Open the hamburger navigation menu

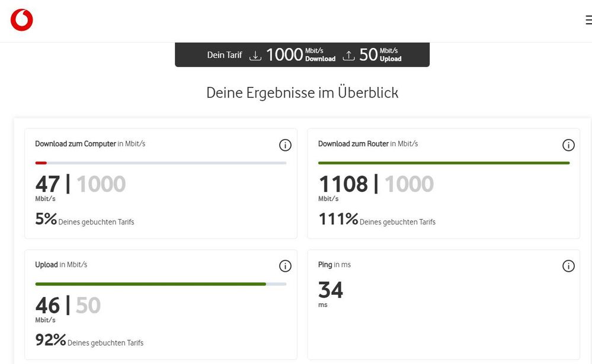[587, 20]
